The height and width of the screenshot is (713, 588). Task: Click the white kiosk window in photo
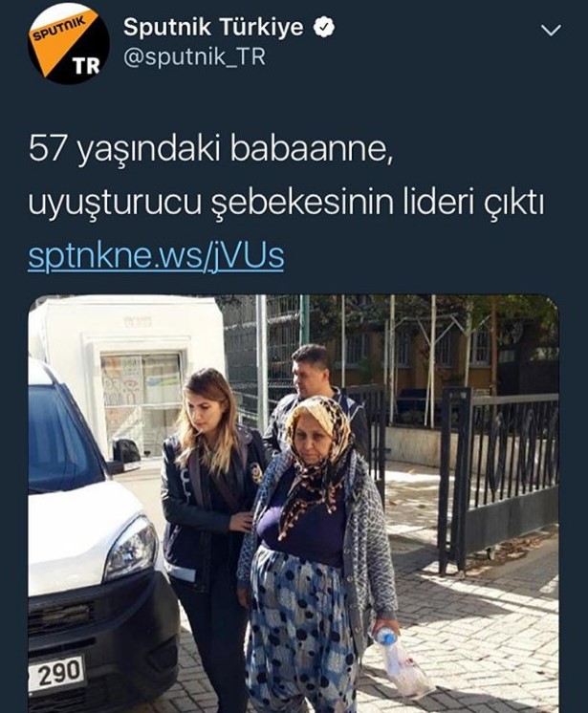pos(142,403)
